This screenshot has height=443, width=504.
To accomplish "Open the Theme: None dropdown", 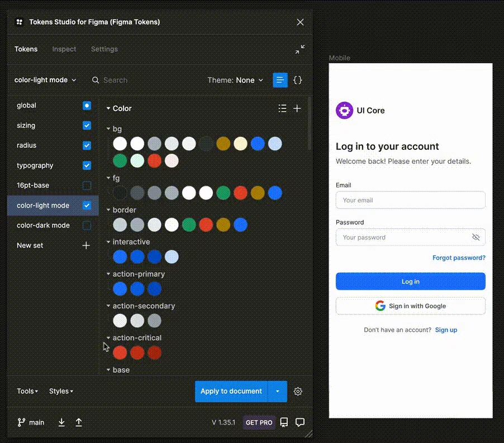I will [x=235, y=80].
